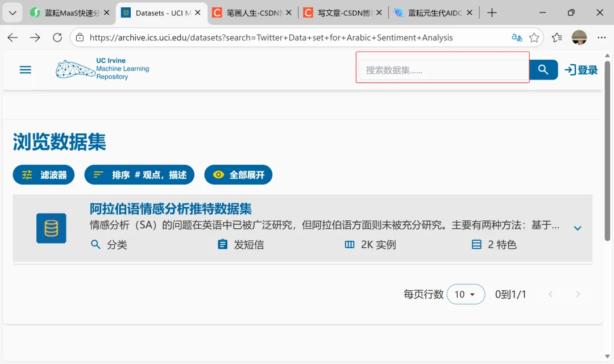Close the 蓝耘MaaS tab

(x=106, y=12)
